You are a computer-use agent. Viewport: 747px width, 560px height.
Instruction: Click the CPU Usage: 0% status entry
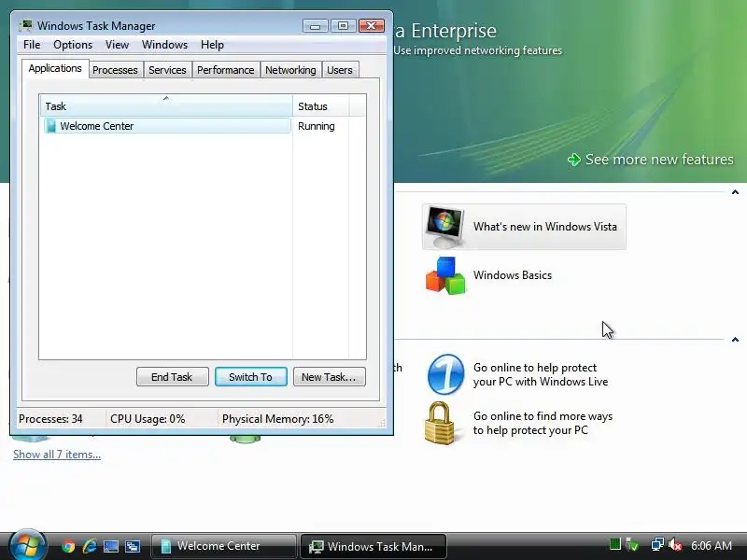pos(148,419)
